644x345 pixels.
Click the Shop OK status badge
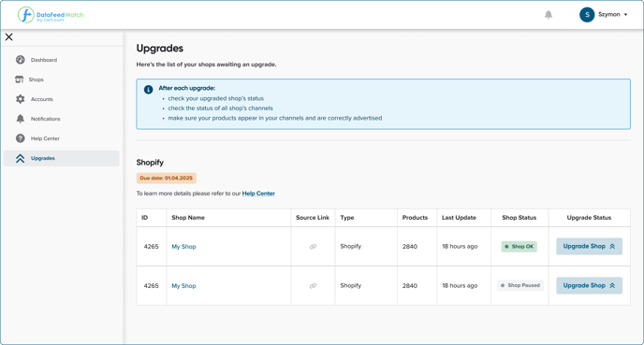click(520, 247)
